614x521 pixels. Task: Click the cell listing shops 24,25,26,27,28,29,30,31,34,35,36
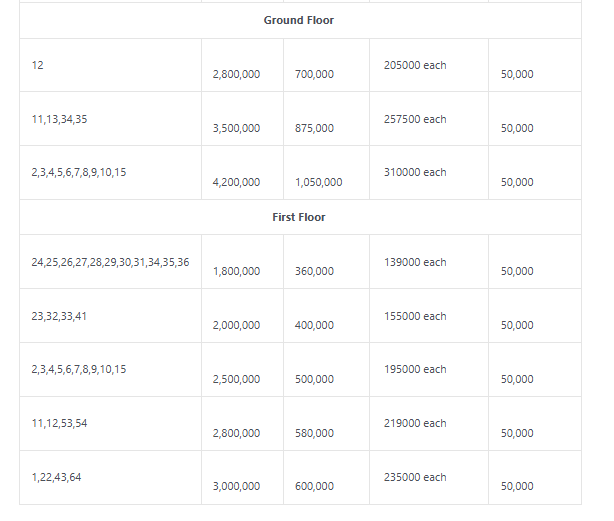tap(110, 262)
